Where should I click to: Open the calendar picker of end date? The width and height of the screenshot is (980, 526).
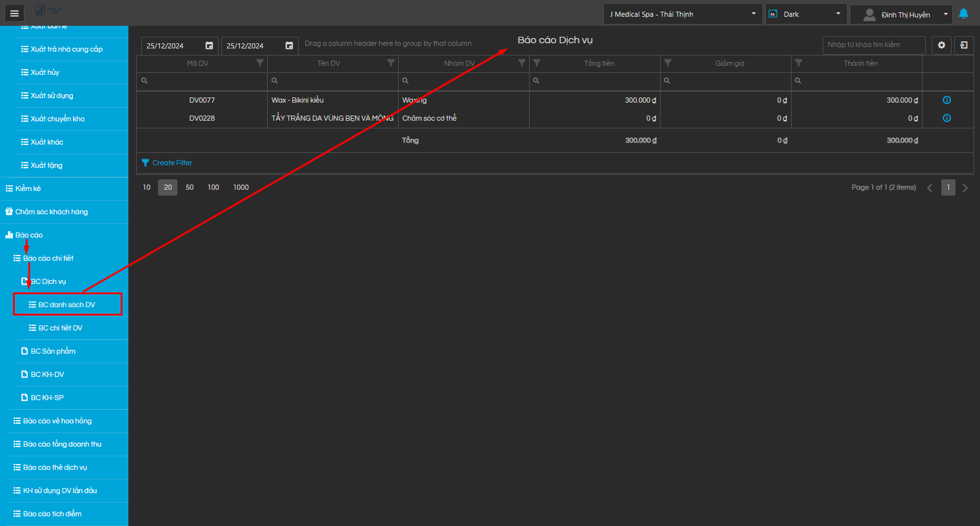click(289, 46)
